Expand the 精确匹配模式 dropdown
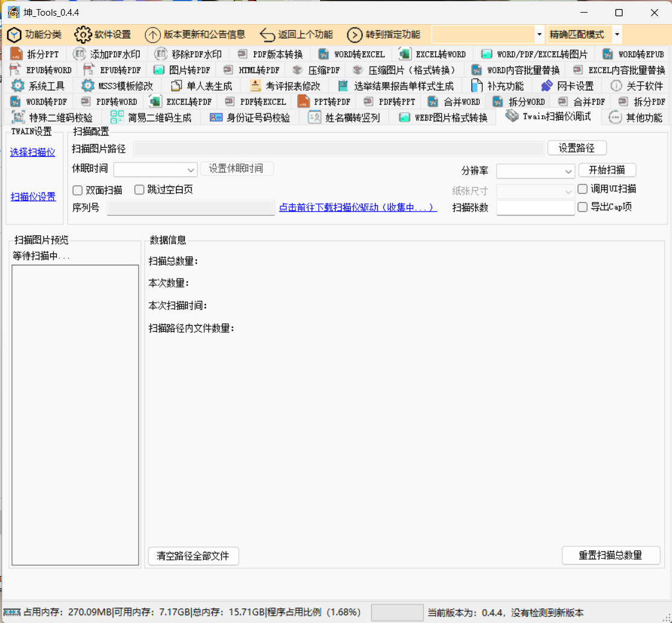Screen dimensions: 672x623 tap(617, 34)
